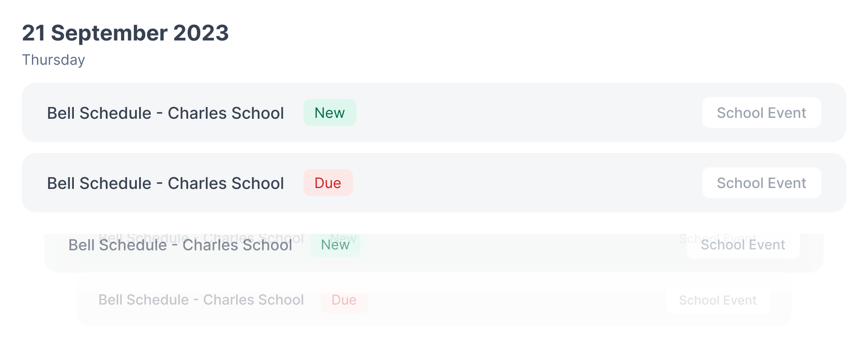The height and width of the screenshot is (345, 868).
Task: Click the green New badge in the front card
Action: click(330, 113)
